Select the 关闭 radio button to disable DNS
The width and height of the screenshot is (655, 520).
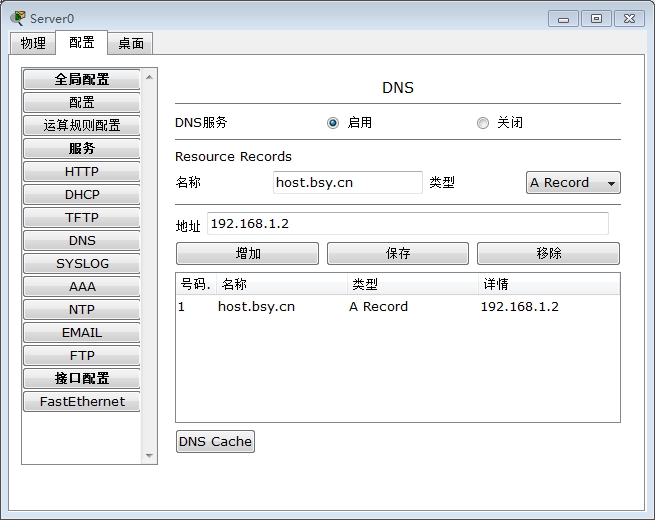point(483,123)
